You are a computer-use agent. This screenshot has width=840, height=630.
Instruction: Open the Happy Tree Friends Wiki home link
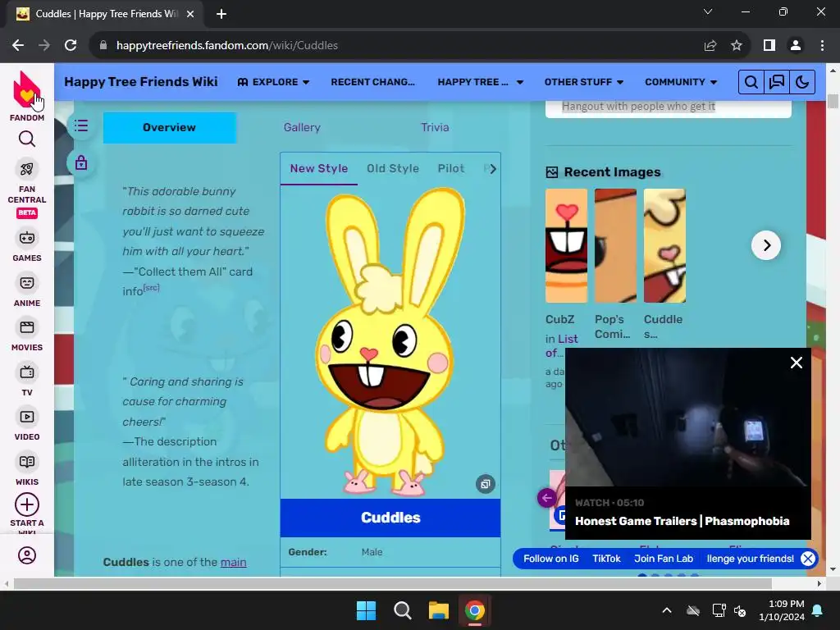[141, 82]
